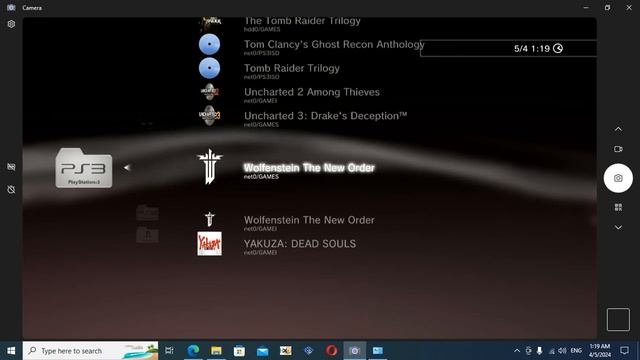Take a photo with shutter button
Image resolution: width=640 pixels, height=360 pixels.
coord(618,178)
